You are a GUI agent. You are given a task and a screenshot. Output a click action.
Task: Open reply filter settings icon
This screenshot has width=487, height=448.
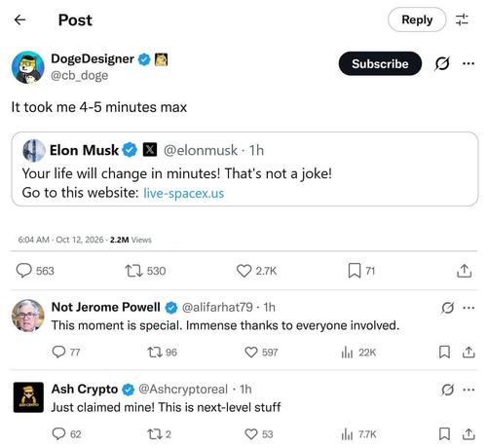462,19
